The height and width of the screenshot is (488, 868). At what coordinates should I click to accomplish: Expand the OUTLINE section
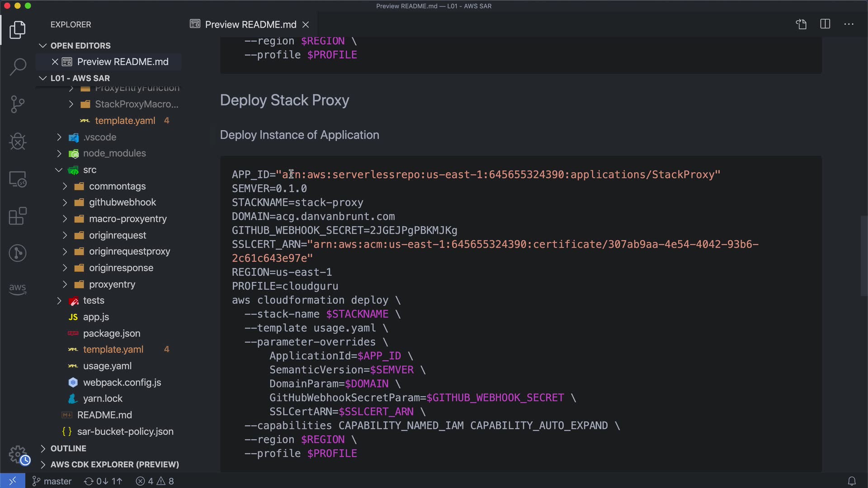[x=68, y=448]
